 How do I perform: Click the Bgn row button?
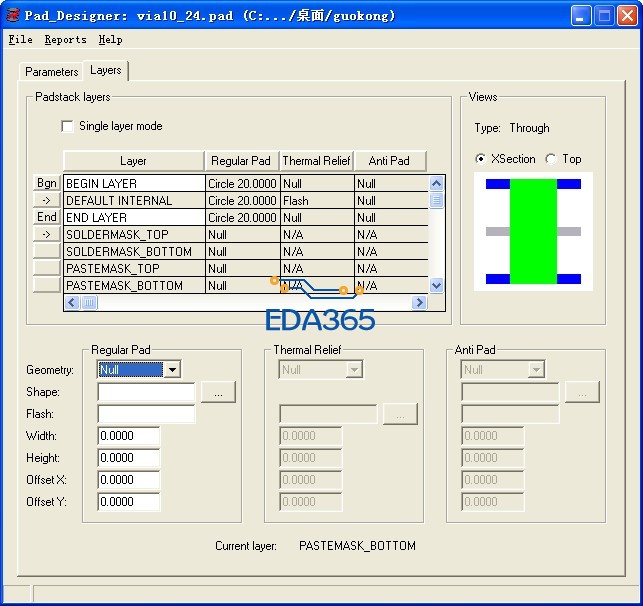click(x=47, y=183)
